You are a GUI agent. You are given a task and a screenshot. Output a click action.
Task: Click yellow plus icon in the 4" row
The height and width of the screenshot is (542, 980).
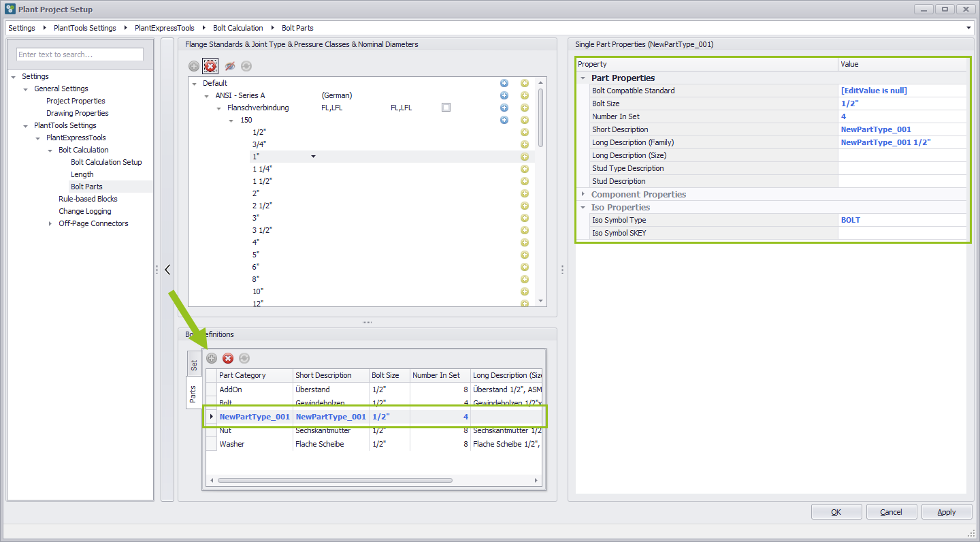pyautogui.click(x=525, y=242)
